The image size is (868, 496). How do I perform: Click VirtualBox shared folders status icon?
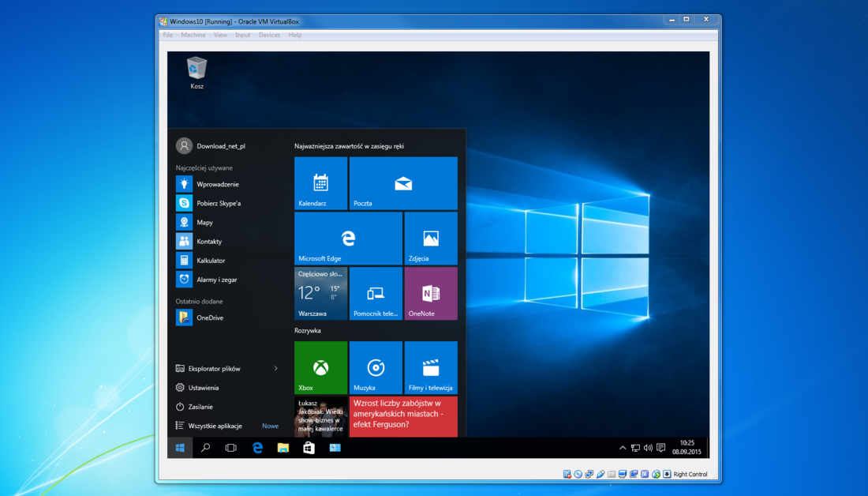point(611,474)
